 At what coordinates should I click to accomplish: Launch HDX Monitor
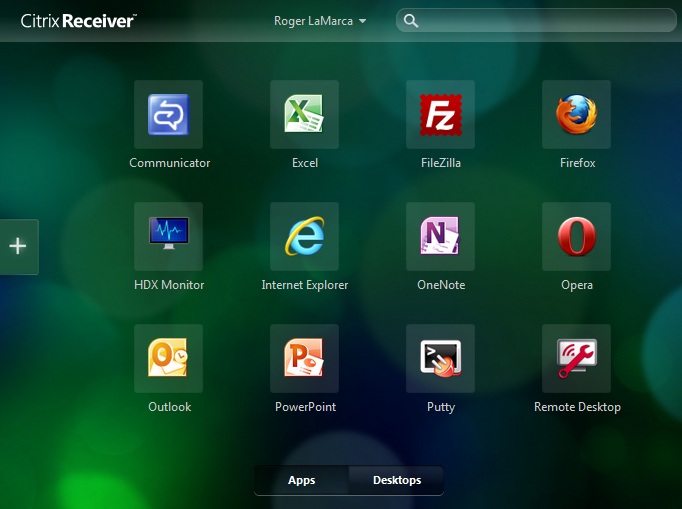(x=168, y=237)
